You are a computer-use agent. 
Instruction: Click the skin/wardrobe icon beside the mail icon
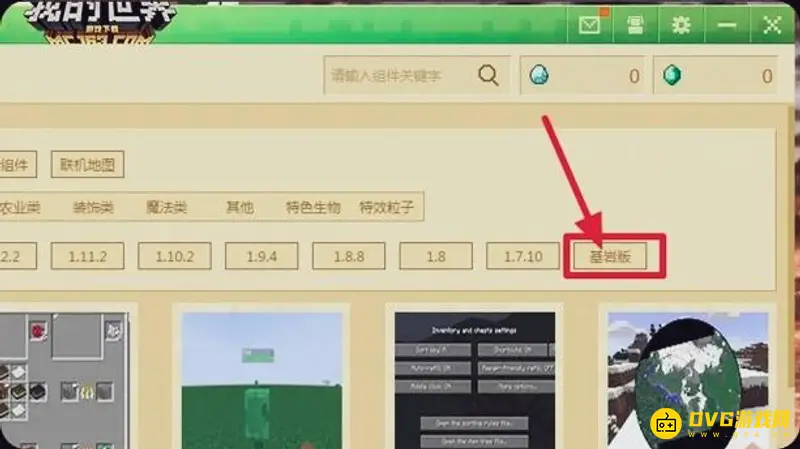pyautogui.click(x=634, y=25)
